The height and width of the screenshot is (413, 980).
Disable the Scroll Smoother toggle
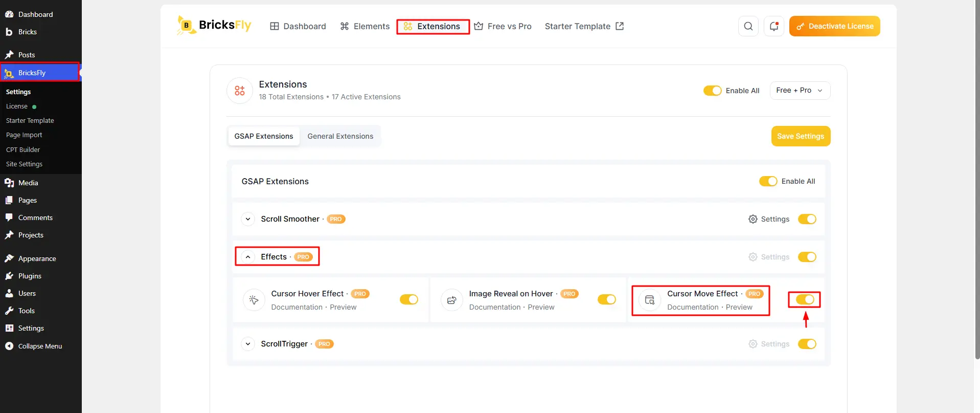coord(807,219)
